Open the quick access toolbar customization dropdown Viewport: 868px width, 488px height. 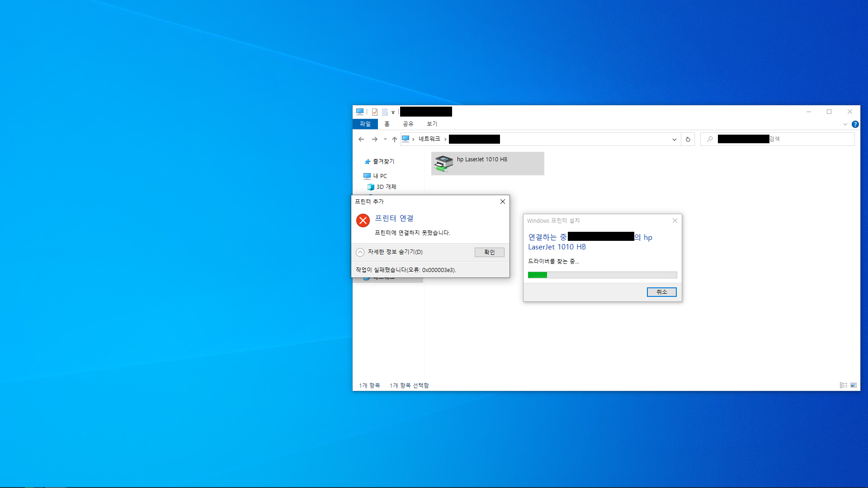[x=394, y=112]
